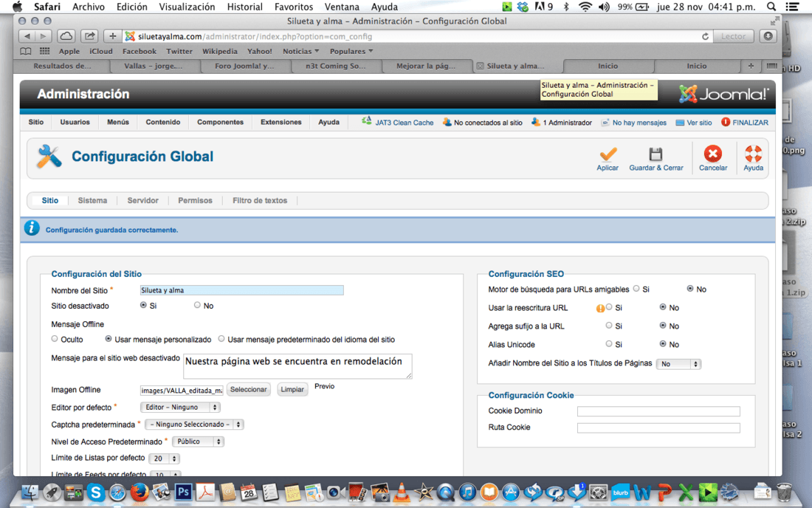Open the Trash in the Dock
The height and width of the screenshot is (508, 812).
coord(784,492)
